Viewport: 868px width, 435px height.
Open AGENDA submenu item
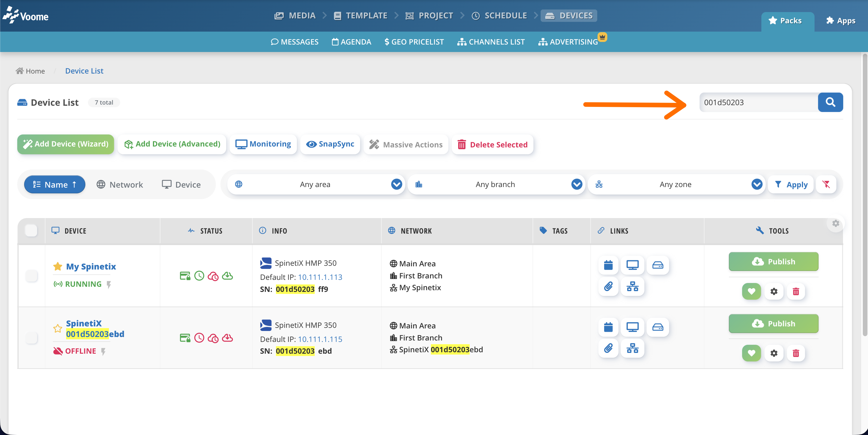pos(352,42)
